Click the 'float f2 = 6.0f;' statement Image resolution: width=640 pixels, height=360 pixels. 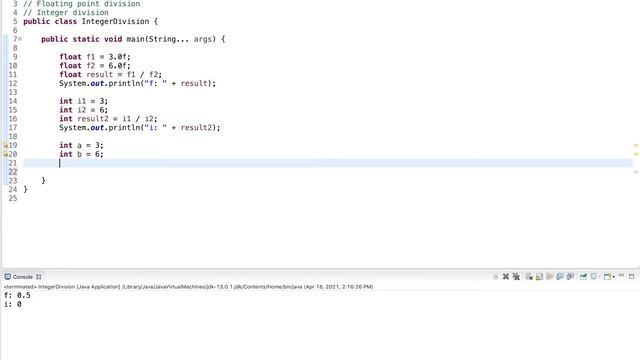pyautogui.click(x=95, y=66)
